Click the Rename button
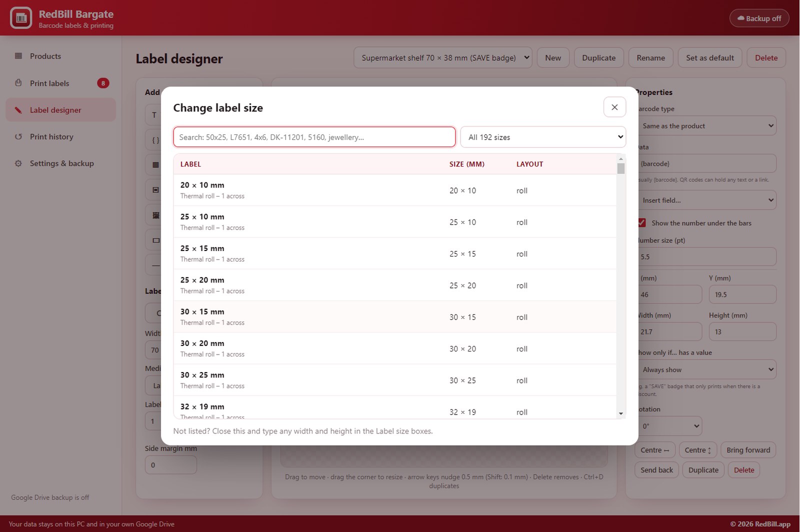 (x=650, y=57)
